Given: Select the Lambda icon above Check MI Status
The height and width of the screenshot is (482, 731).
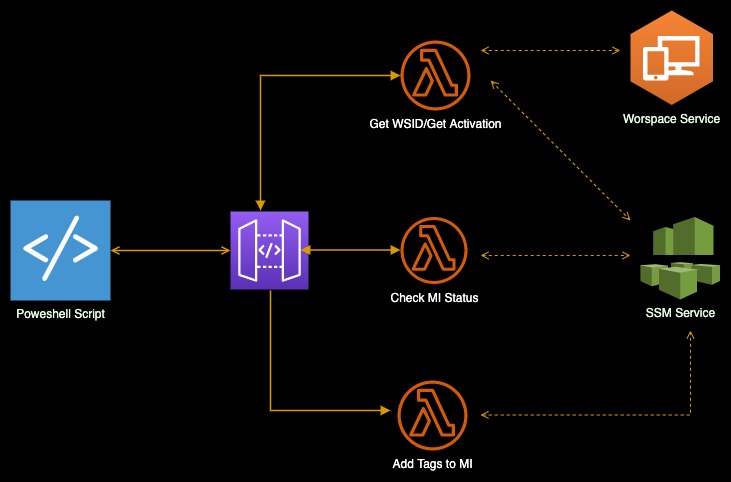Looking at the screenshot, I should point(434,250).
